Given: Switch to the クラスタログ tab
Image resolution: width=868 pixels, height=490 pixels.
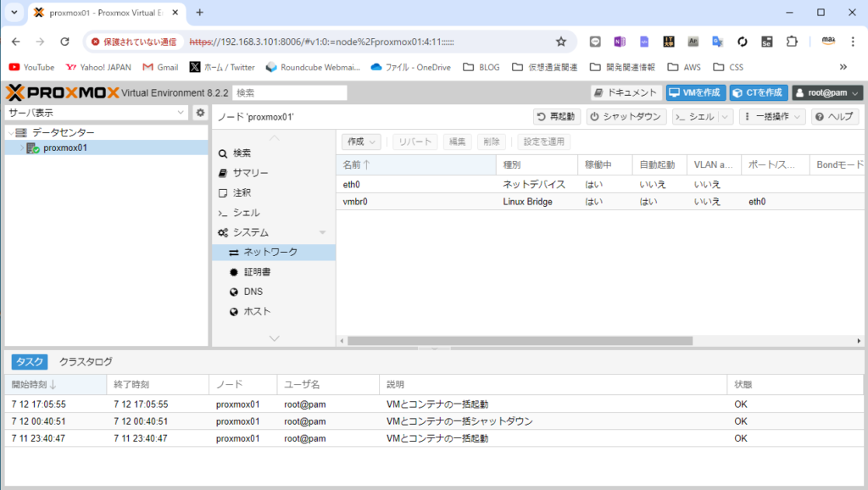Looking at the screenshot, I should click(86, 362).
